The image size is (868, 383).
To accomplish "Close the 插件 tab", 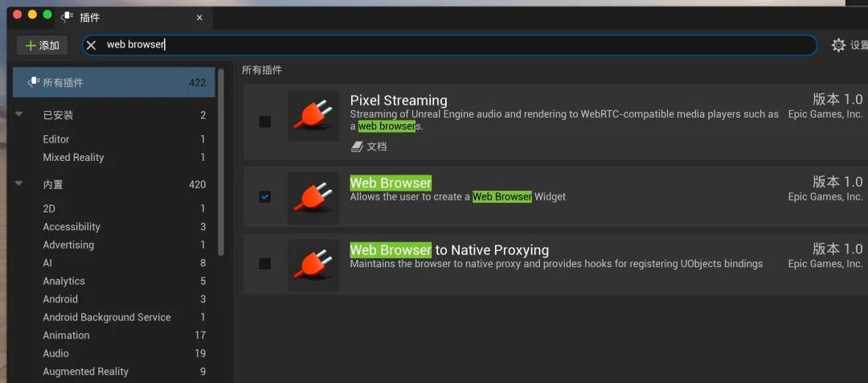I will [199, 18].
